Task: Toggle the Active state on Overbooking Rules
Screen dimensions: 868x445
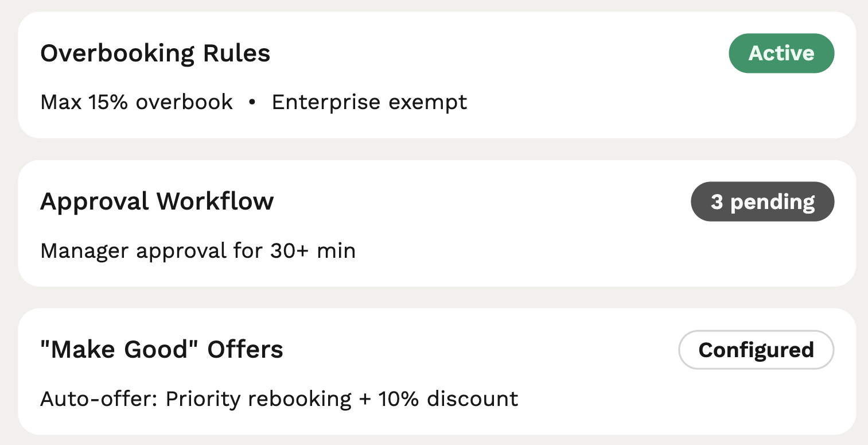Action: point(781,53)
